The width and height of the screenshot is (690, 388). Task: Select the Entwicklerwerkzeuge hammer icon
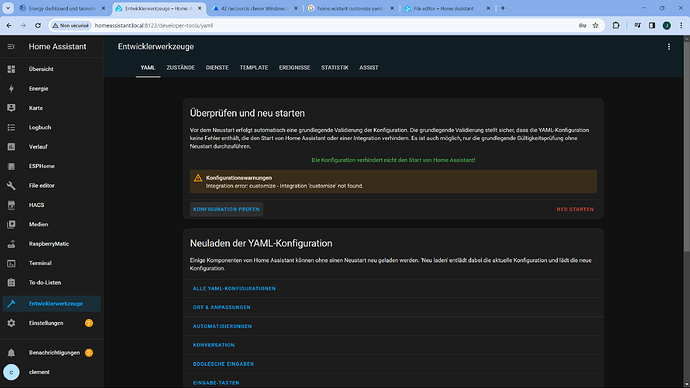pos(11,304)
